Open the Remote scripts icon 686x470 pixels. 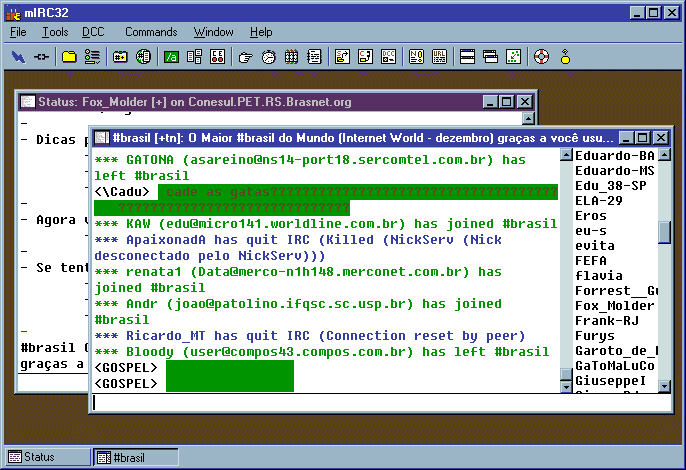coord(217,57)
